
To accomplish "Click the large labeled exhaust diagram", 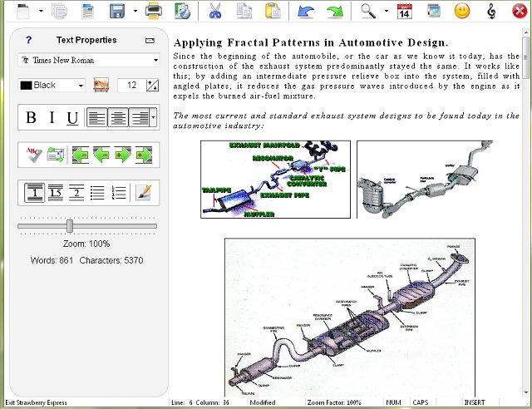I will click(x=350, y=317).
